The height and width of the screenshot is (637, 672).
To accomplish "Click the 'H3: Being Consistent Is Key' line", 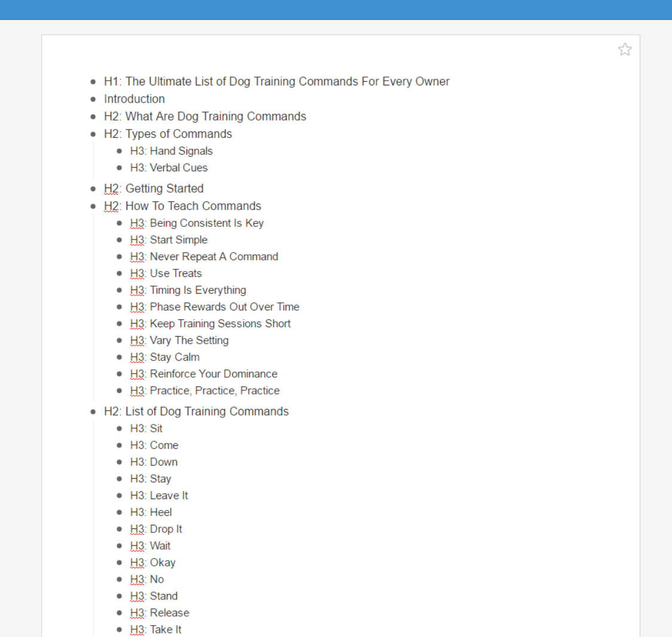I will (x=197, y=223).
